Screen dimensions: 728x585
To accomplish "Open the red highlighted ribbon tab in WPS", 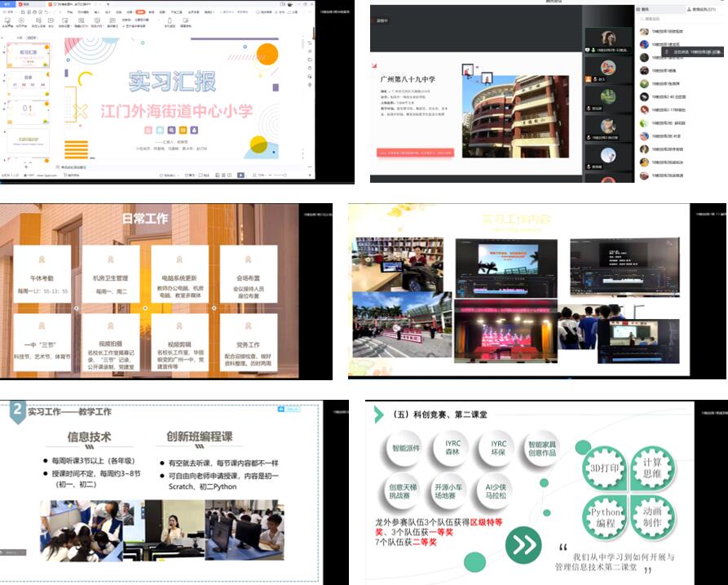I will pos(141,13).
